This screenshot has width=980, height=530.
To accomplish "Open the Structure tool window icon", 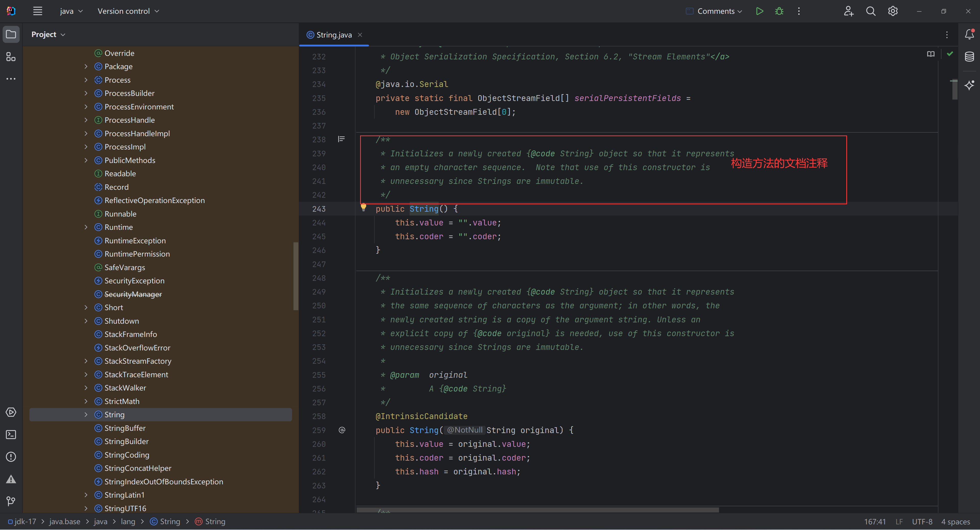I will click(x=11, y=57).
